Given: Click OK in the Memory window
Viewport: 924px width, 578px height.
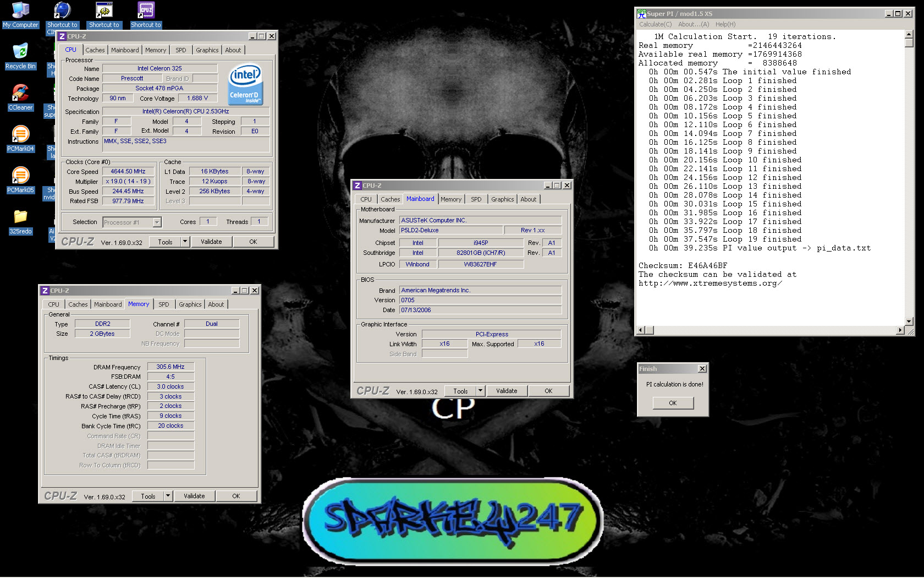Looking at the screenshot, I should point(236,495).
